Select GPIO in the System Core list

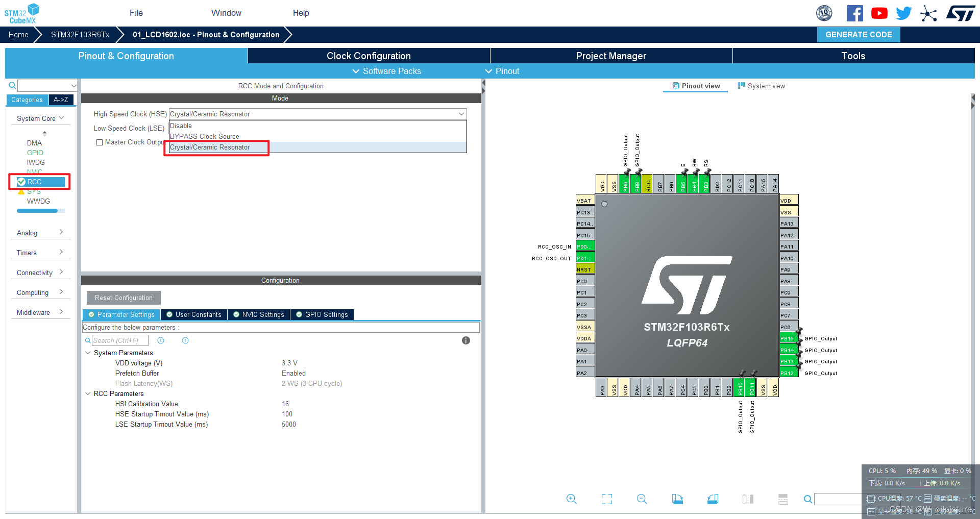point(35,153)
